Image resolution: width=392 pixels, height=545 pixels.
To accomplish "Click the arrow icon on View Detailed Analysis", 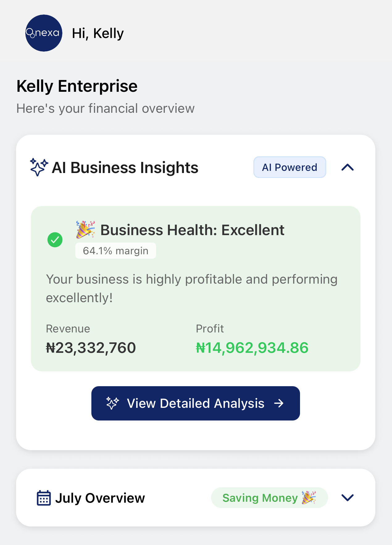I will (x=279, y=403).
